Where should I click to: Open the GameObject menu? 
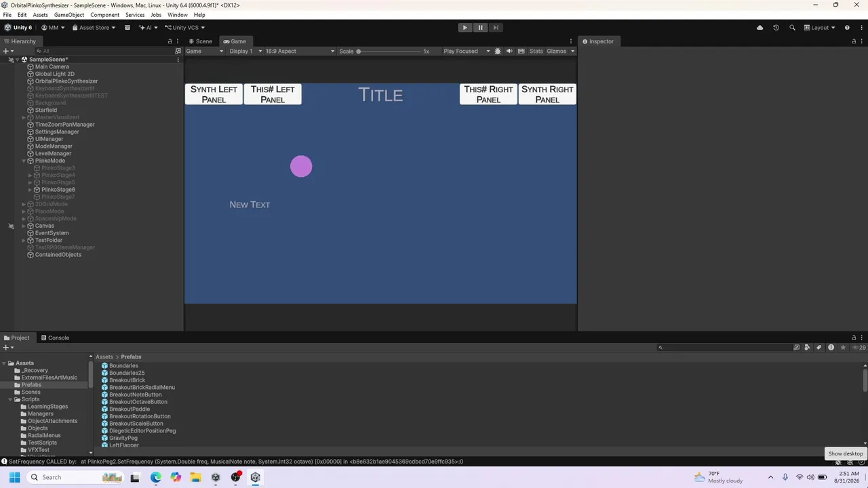pos(69,15)
